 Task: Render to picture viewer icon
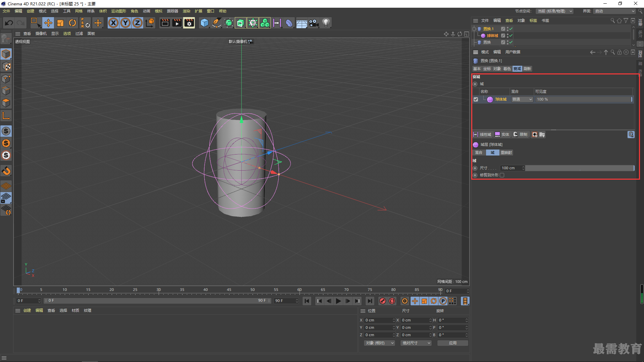177,23
